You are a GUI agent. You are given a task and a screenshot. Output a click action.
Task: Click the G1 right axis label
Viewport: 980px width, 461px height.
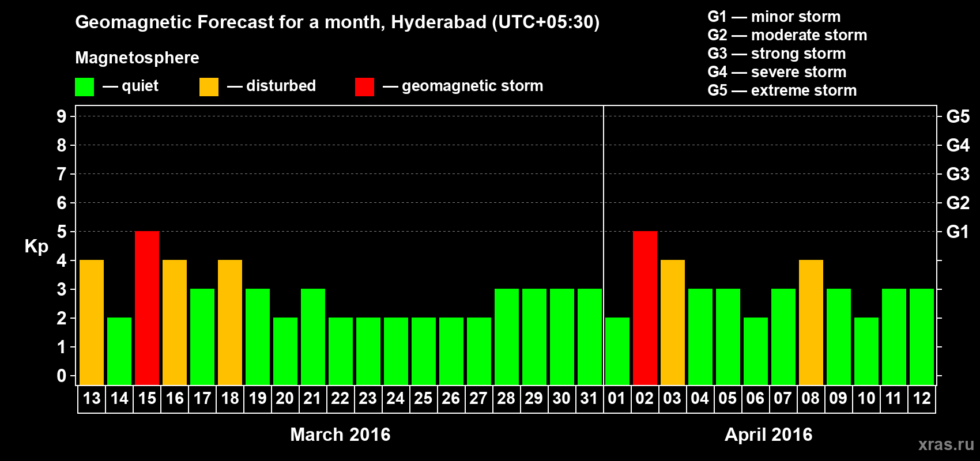958,232
